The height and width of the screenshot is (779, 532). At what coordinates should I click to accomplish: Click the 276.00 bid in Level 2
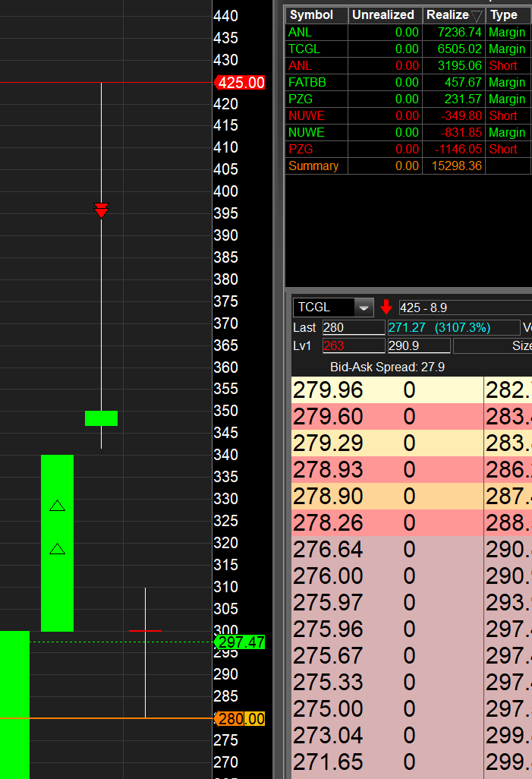[328, 576]
